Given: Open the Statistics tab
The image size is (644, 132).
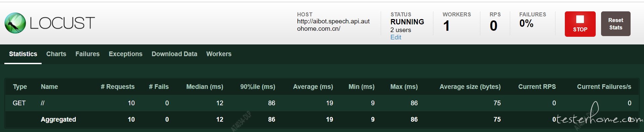Looking at the screenshot, I should tap(23, 54).
